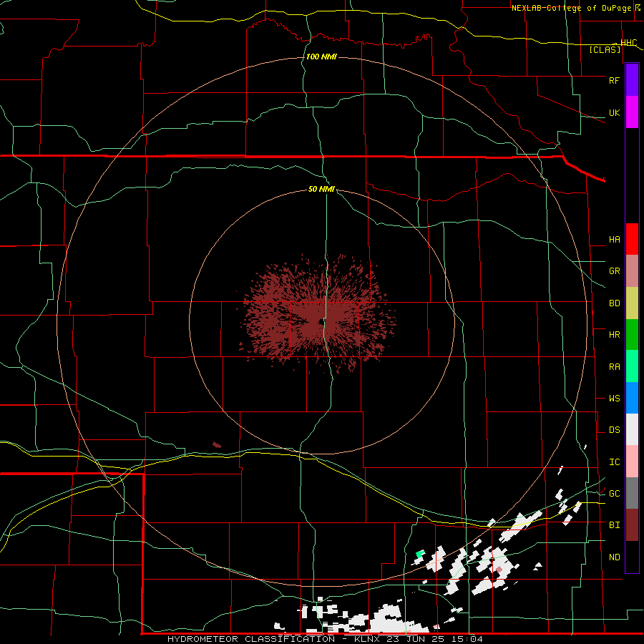
Task: Click the ND legend label
Action: coord(615,557)
